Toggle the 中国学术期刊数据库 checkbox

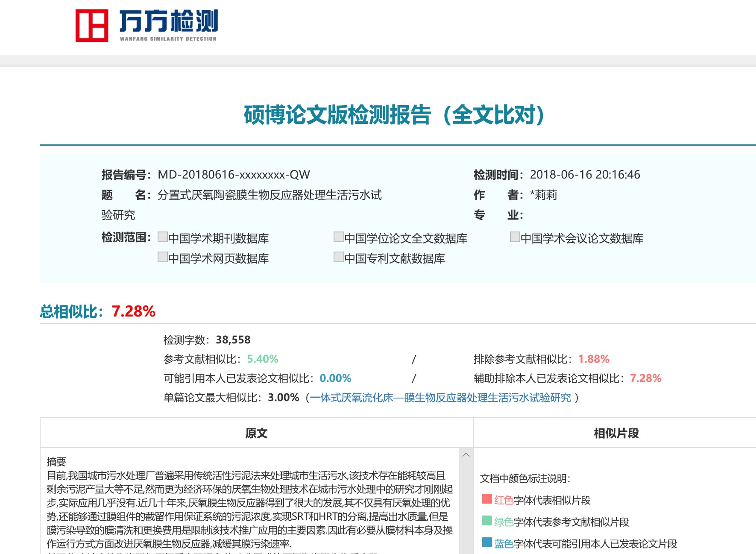tap(162, 237)
